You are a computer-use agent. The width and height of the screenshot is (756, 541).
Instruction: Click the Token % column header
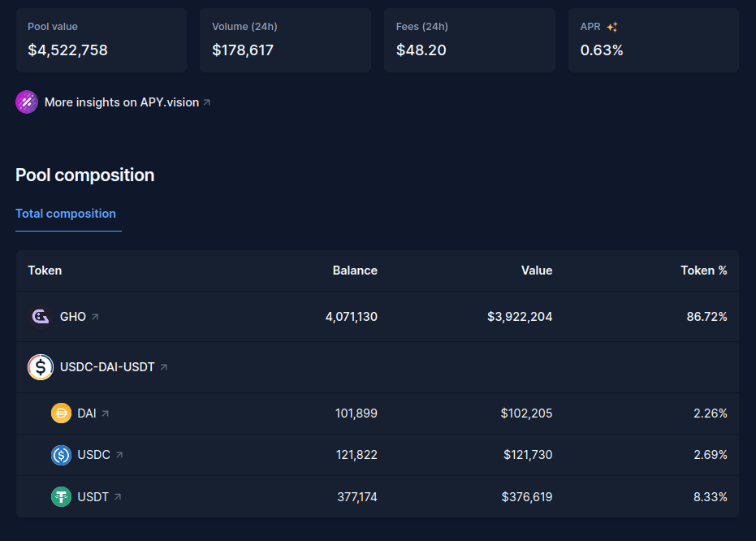(x=703, y=270)
